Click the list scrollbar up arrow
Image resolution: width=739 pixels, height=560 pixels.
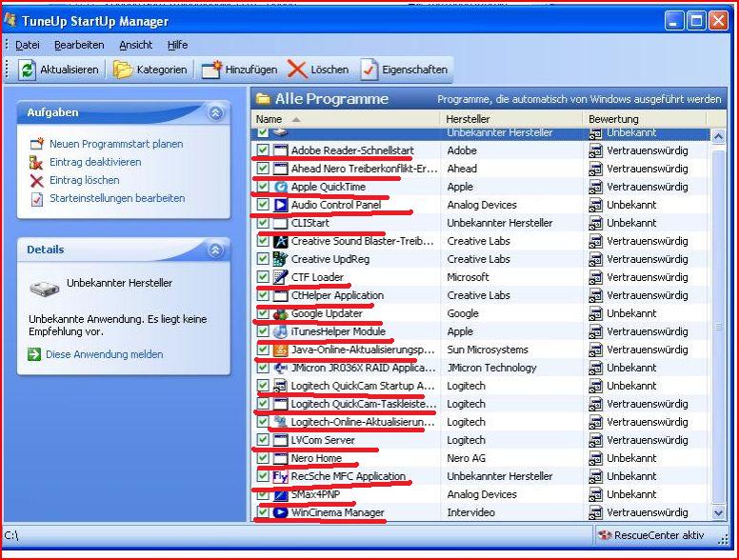[718, 137]
